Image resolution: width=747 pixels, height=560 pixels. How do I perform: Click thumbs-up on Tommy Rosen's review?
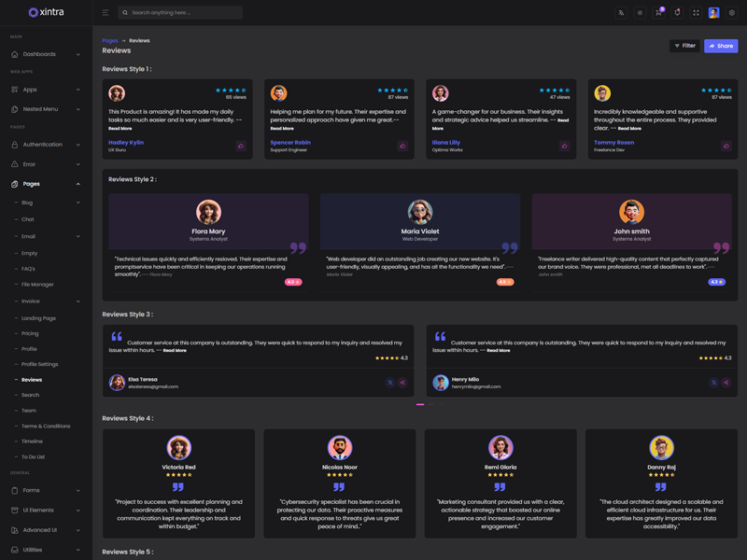click(726, 146)
